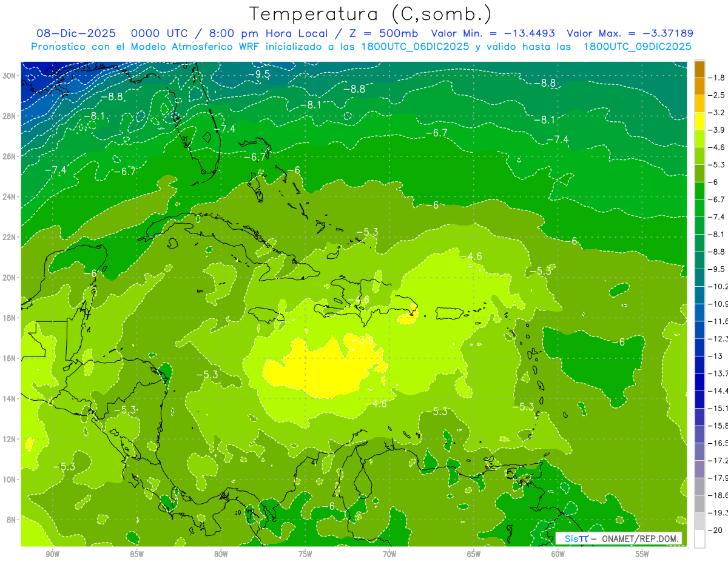Screen dimensions: 728x562
Task: Click the '30N' latitude label
Action: [9, 76]
